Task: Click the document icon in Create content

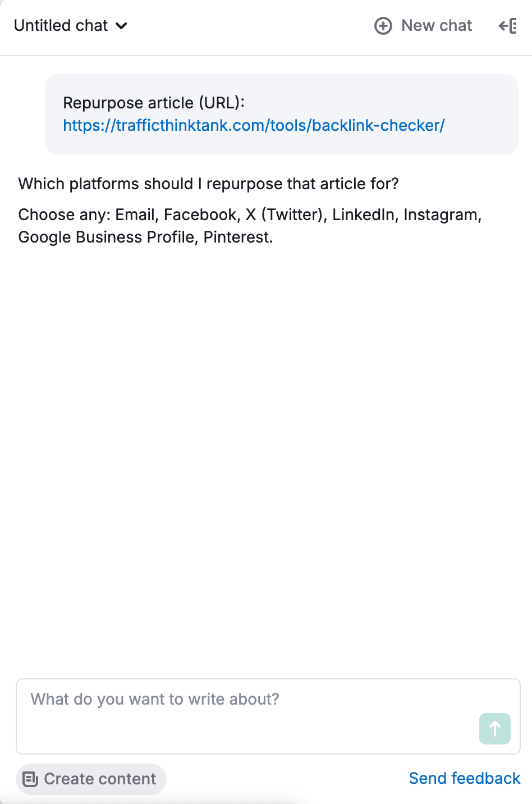Action: [30, 779]
